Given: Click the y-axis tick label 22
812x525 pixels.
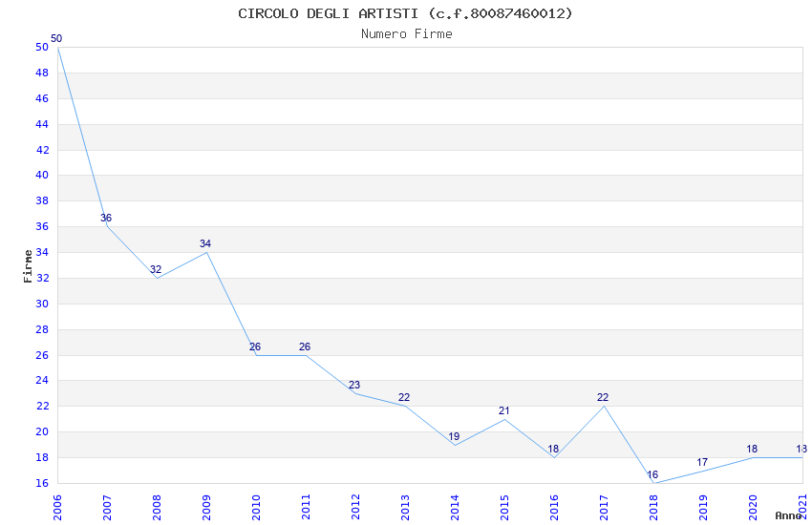Looking at the screenshot, I should tap(42, 406).
